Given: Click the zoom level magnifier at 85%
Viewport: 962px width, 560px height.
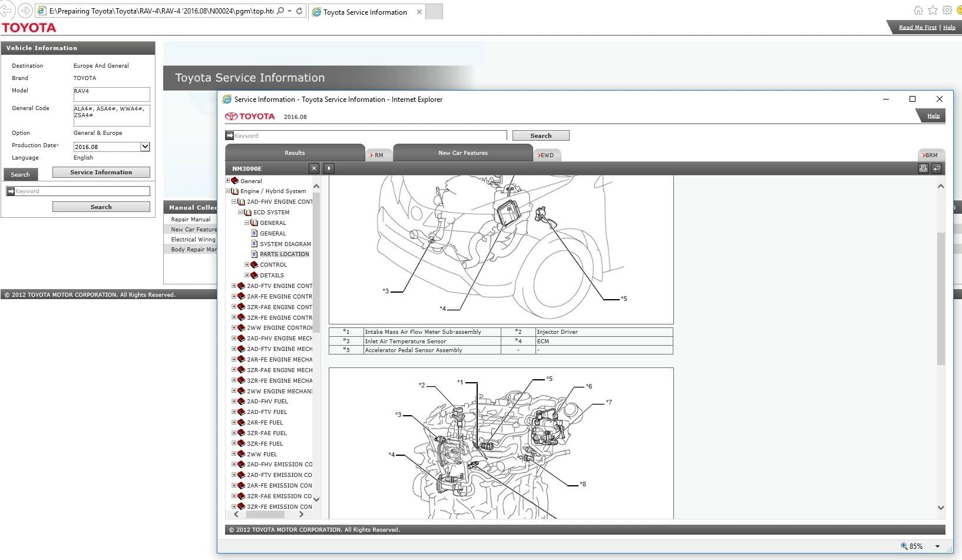Looking at the screenshot, I should [x=904, y=546].
